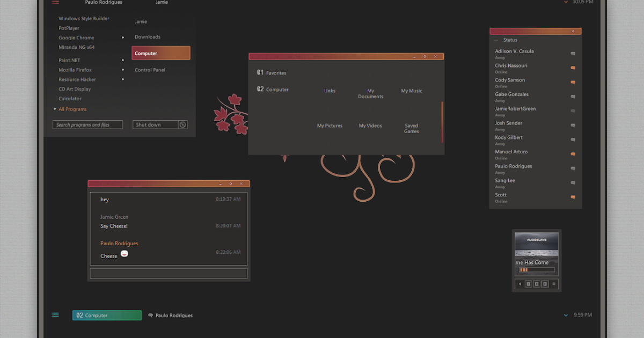The width and height of the screenshot is (644, 338).
Task: Open chat icon next to Sang Lee
Action: click(x=573, y=183)
